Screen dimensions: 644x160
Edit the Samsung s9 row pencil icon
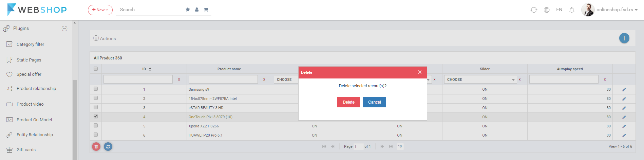(624, 90)
